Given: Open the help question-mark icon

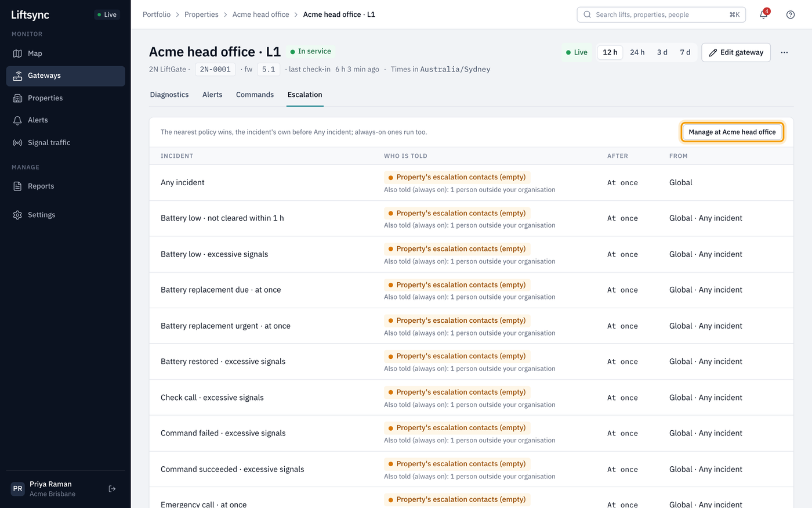Looking at the screenshot, I should tap(791, 15).
